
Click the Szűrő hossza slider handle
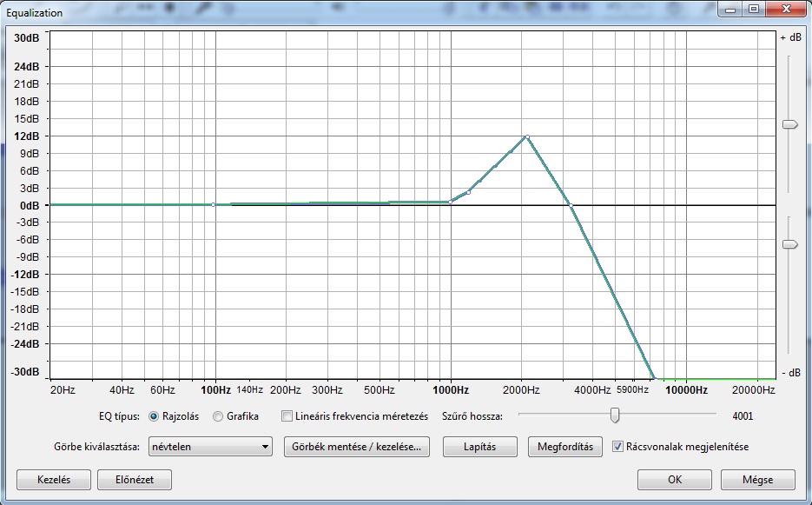pos(615,415)
